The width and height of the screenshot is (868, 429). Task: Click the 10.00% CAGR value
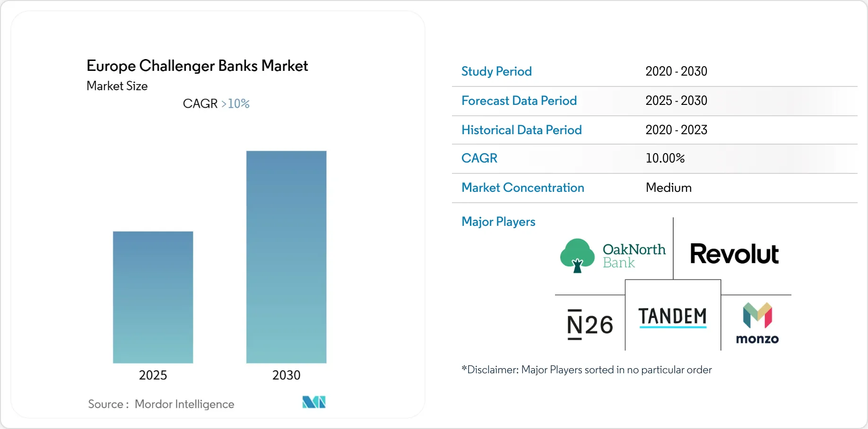[x=665, y=158]
